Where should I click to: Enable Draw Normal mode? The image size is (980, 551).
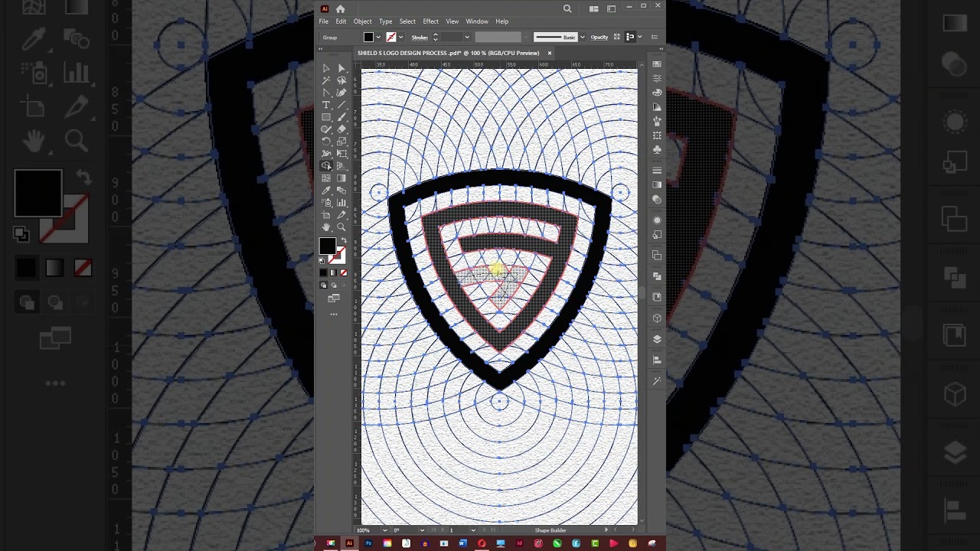click(323, 285)
